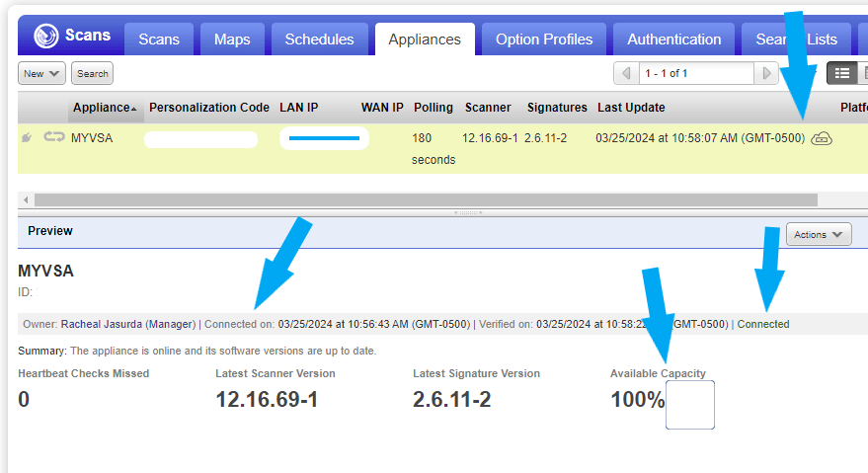Open owner Racheal Jasurda (Manager) link
This screenshot has height=473, width=868.
click(128, 324)
